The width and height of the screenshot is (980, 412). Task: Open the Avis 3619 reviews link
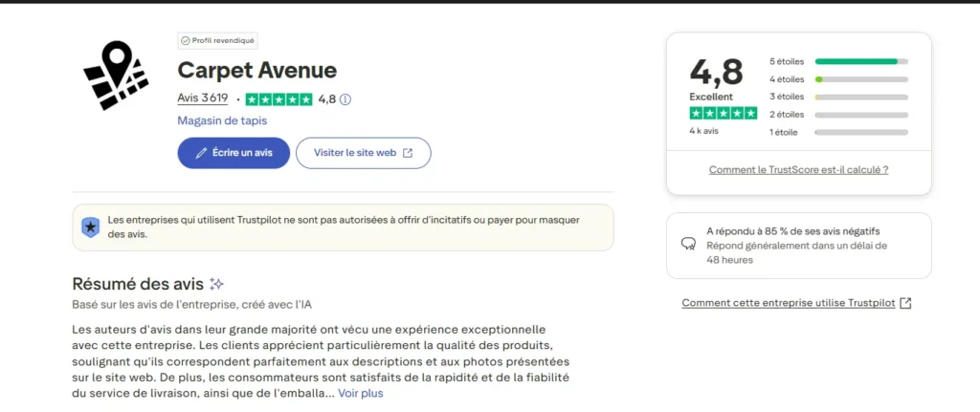click(203, 98)
